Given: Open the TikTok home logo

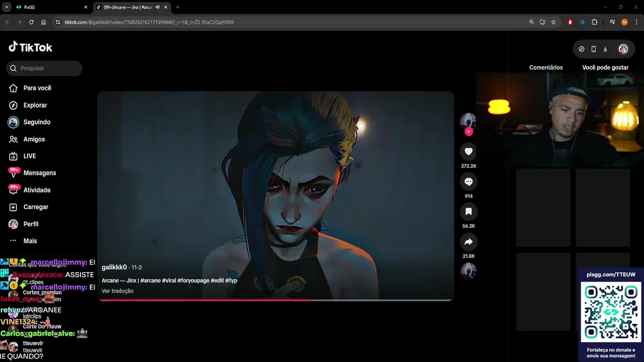Looking at the screenshot, I should click(30, 47).
